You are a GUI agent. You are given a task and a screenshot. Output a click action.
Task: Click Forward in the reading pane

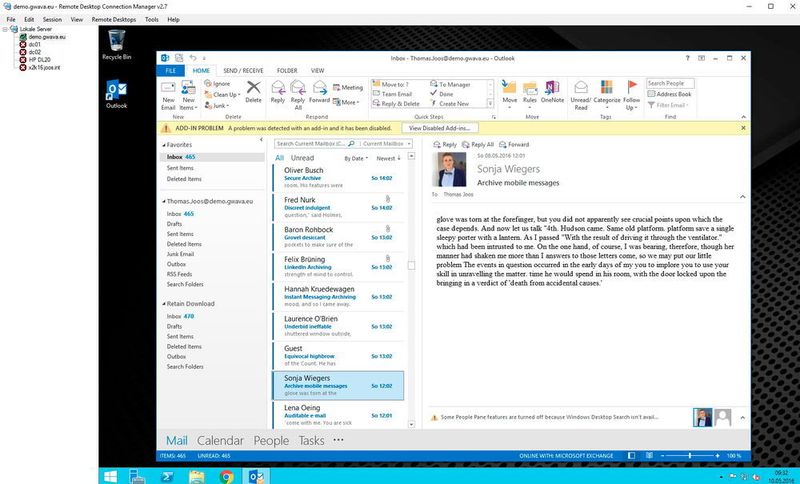[514, 145]
